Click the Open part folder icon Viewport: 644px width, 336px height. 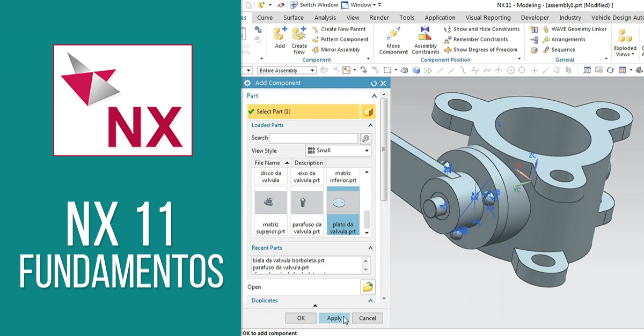click(368, 287)
